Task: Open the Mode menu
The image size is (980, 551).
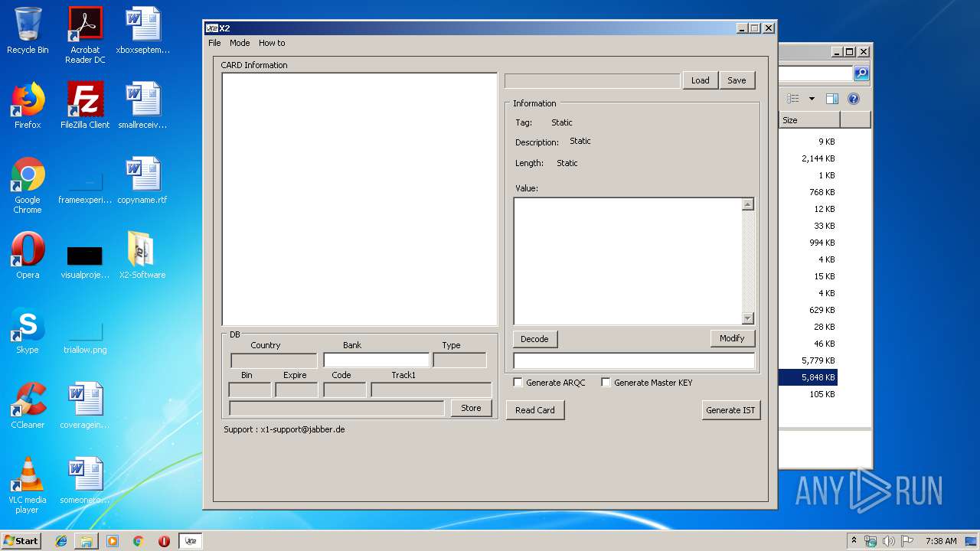Action: coord(240,43)
